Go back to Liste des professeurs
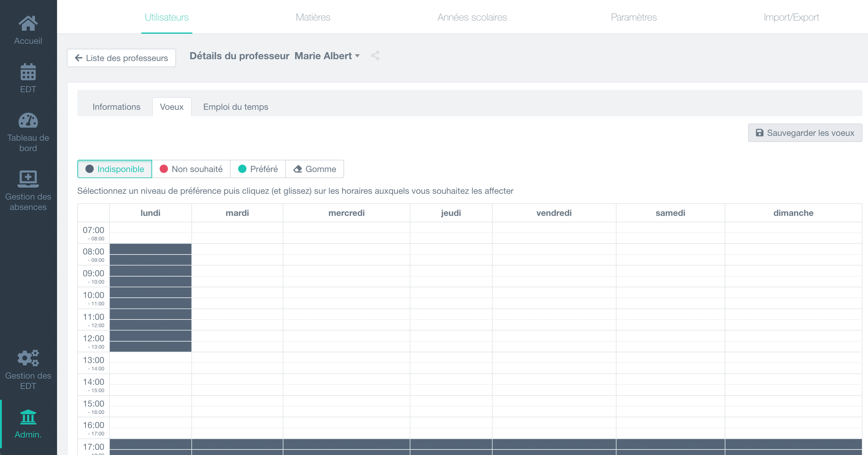Image resolution: width=868 pixels, height=455 pixels. click(x=121, y=58)
